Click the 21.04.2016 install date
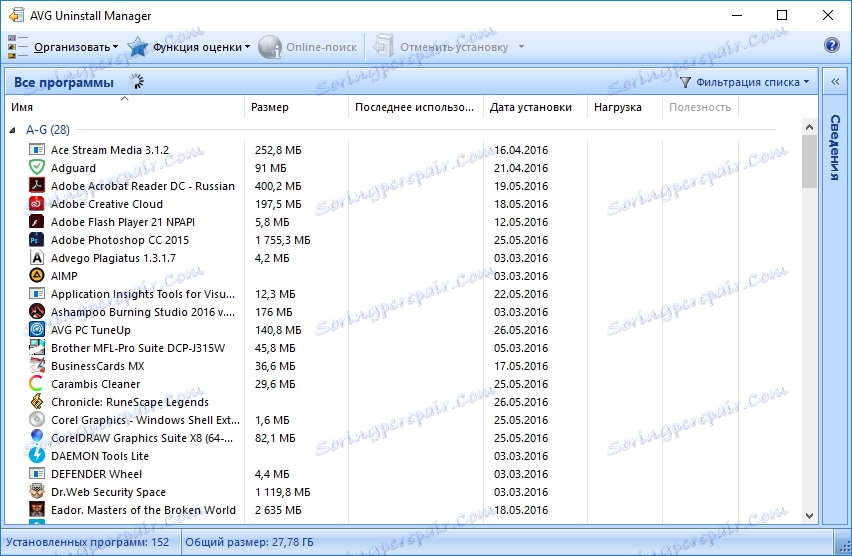 [x=521, y=168]
